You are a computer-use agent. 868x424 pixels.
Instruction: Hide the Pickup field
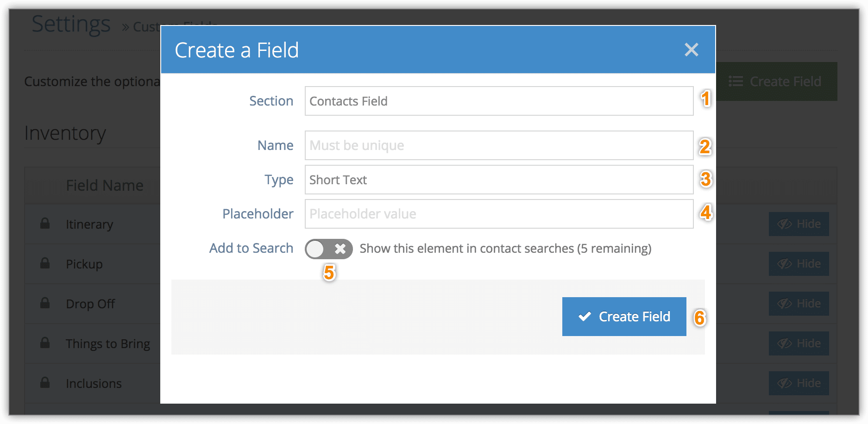(799, 264)
